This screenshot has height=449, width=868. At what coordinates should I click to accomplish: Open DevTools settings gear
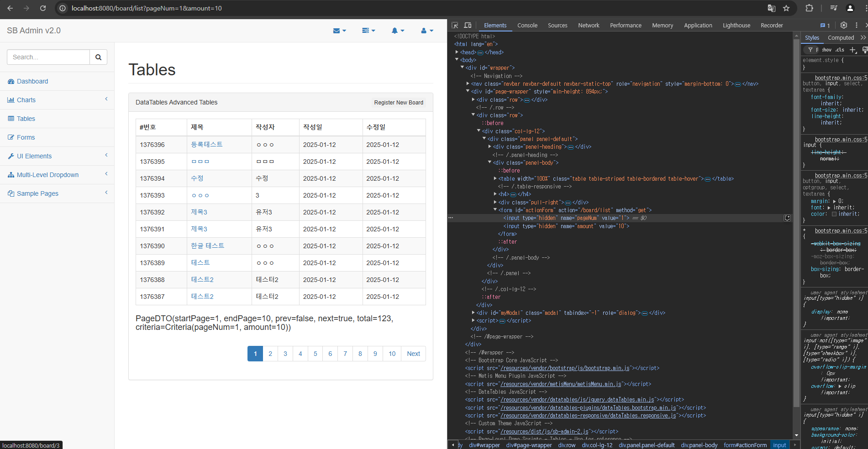(844, 26)
